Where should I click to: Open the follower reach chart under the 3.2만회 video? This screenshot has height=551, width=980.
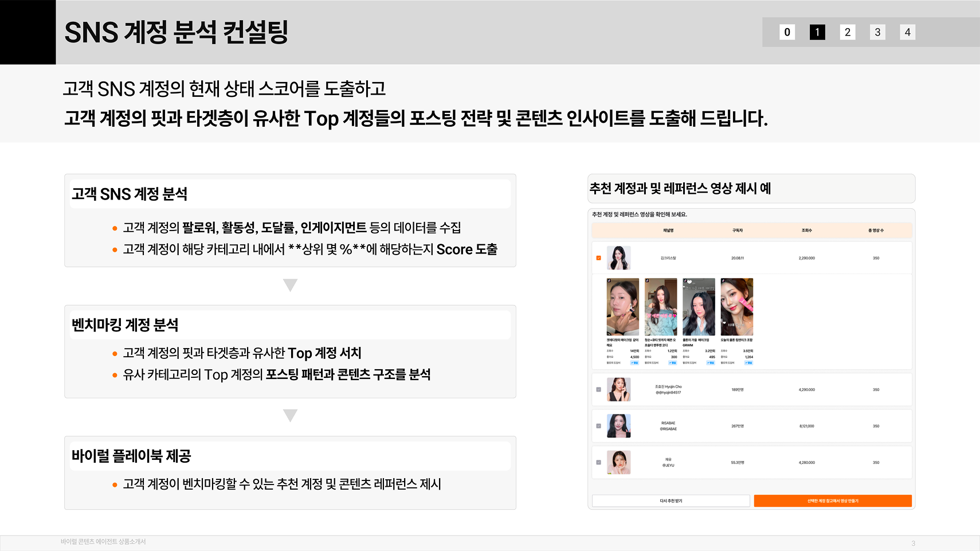[712, 363]
